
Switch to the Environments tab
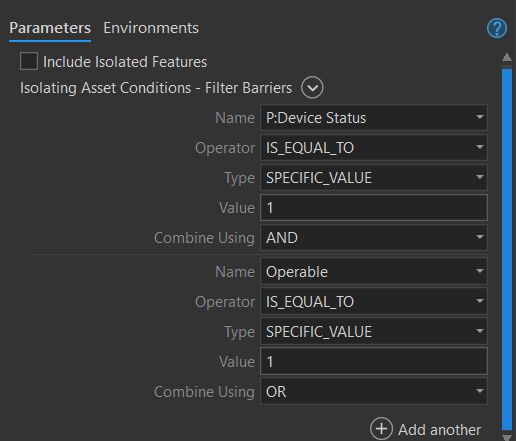(151, 28)
